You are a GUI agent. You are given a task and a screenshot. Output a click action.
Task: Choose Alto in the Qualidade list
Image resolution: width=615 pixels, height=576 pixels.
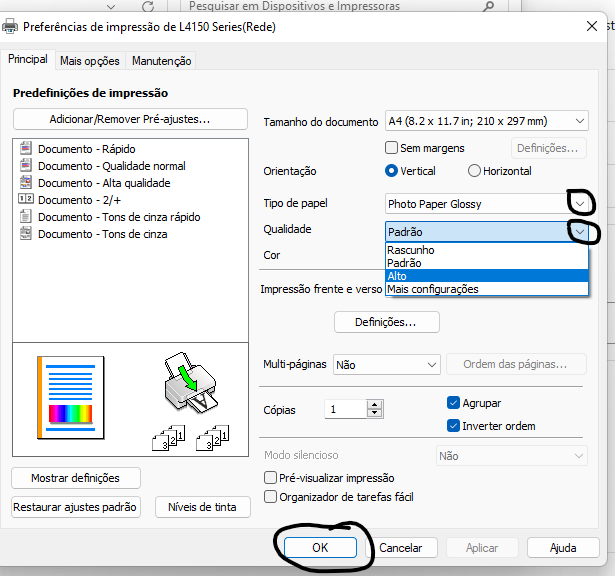tap(486, 276)
